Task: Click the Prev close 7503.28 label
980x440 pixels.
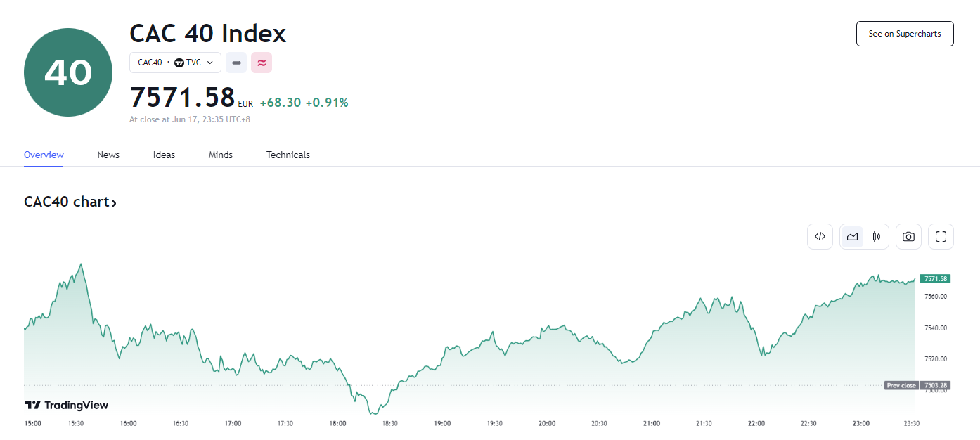Action: [917, 385]
